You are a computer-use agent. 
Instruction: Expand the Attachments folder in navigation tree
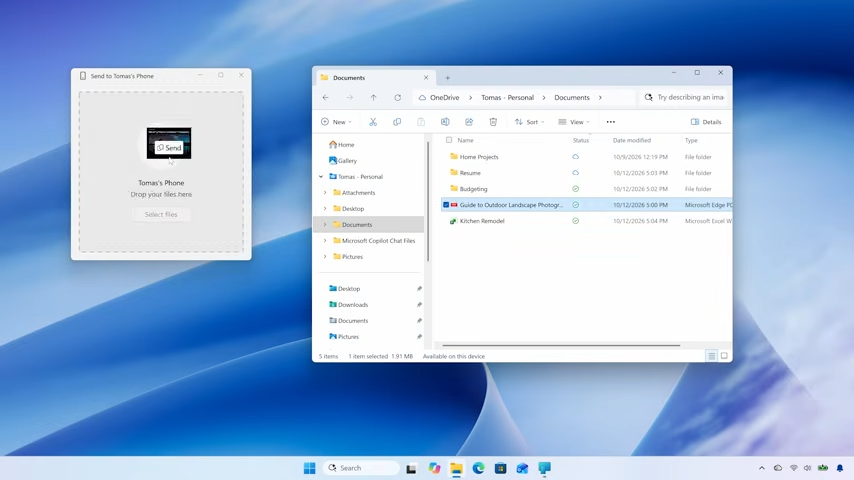click(x=325, y=192)
